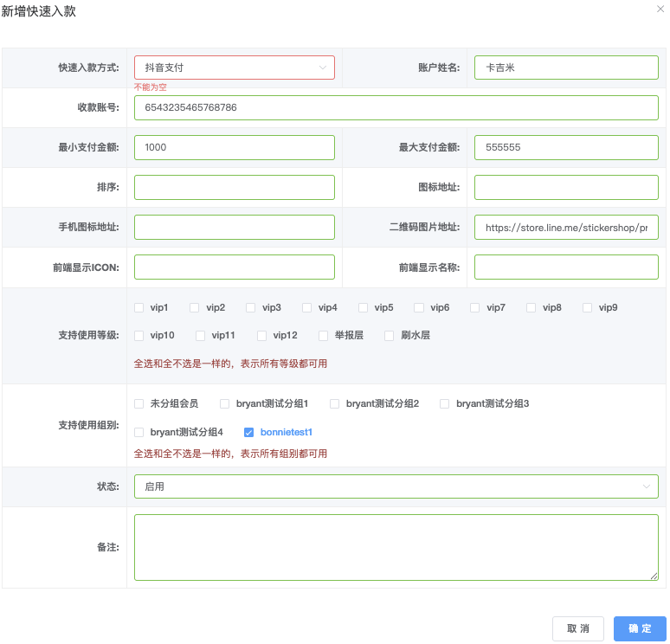This screenshot has width=670, height=644.
Task: Click the 排序 input field
Action: click(x=234, y=187)
